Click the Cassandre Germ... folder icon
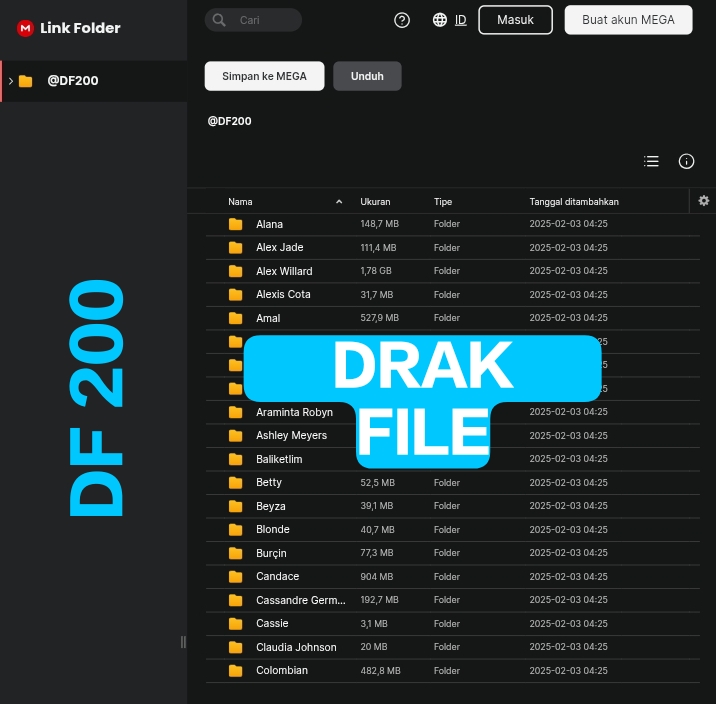Viewport: 716px width, 704px height. [236, 600]
